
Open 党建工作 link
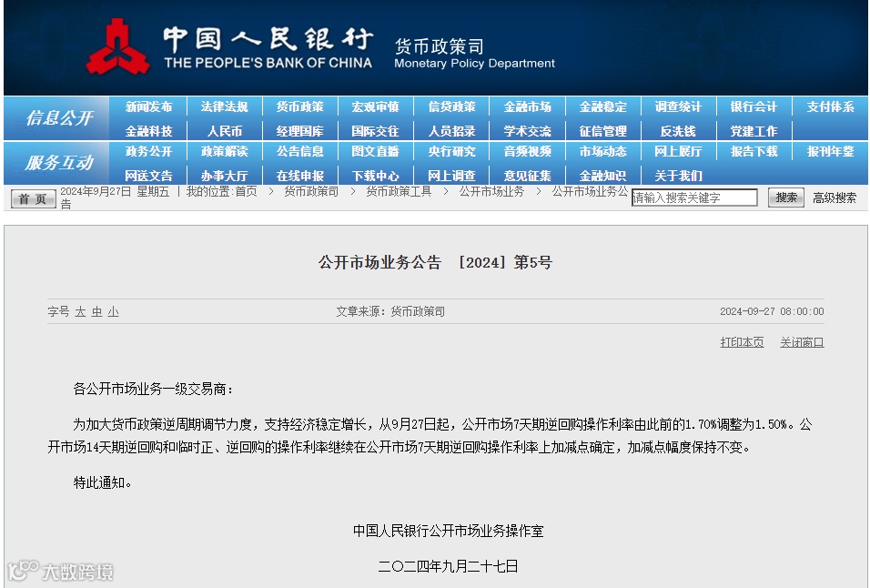coord(754,131)
